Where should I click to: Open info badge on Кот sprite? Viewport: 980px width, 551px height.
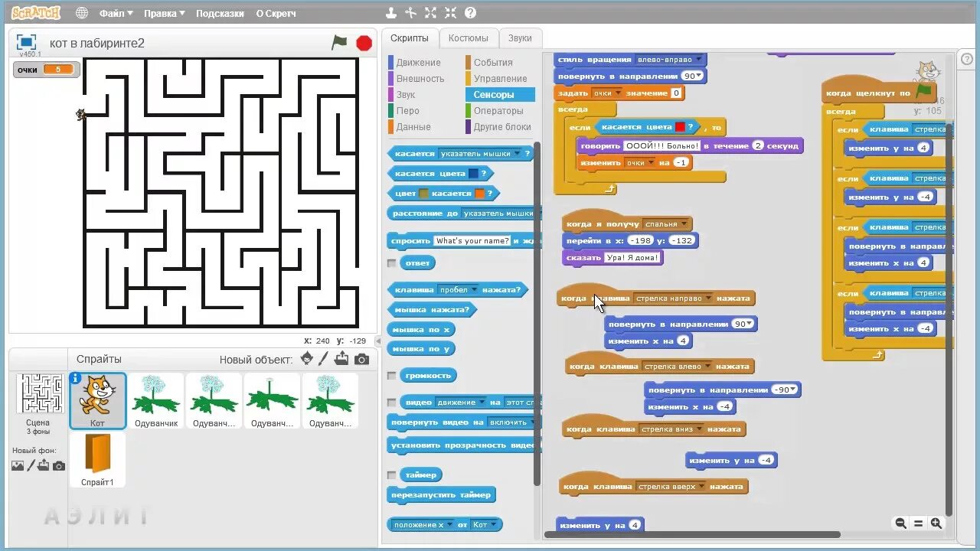tap(75, 378)
